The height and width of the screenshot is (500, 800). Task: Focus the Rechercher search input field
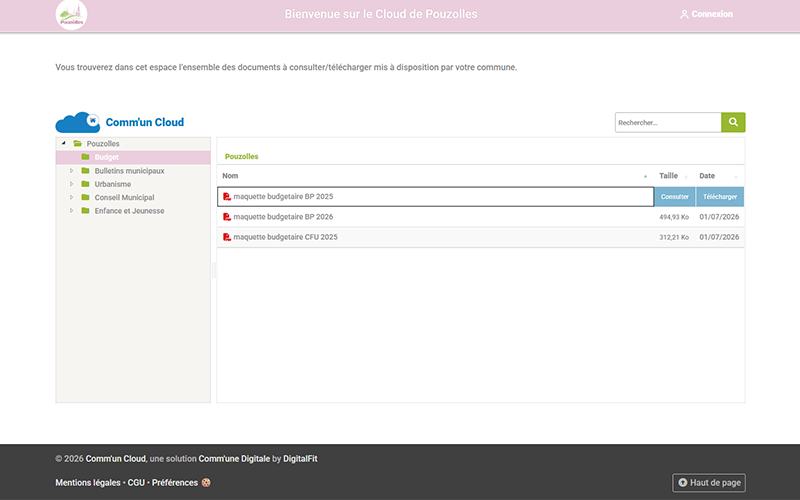point(668,122)
